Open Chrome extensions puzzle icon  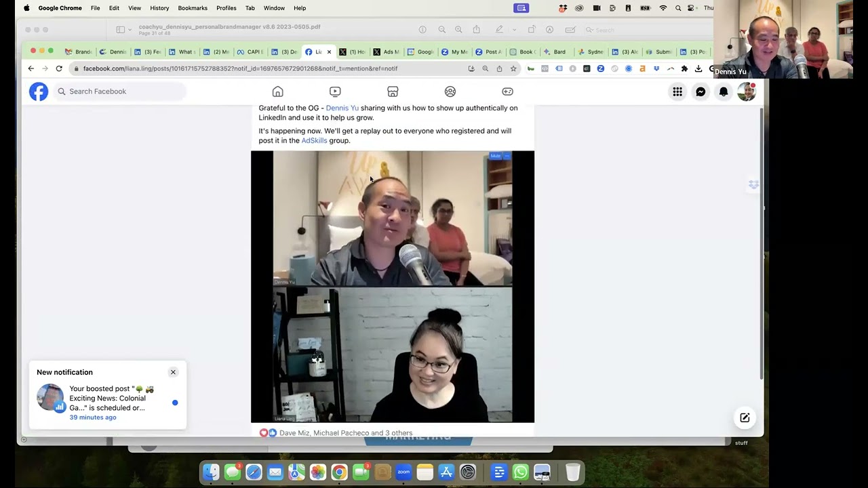pyautogui.click(x=684, y=68)
